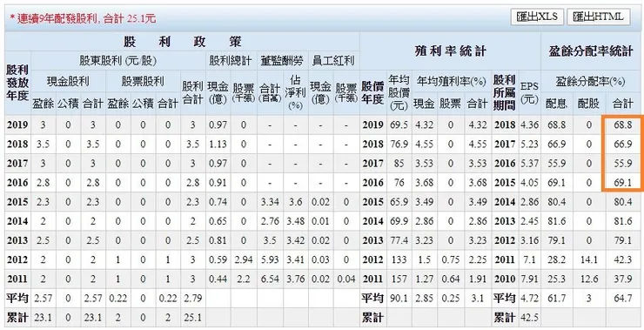The height and width of the screenshot is (330, 644).
Task: Click the 盈餘分配率統計 section header
Action: 591,51
